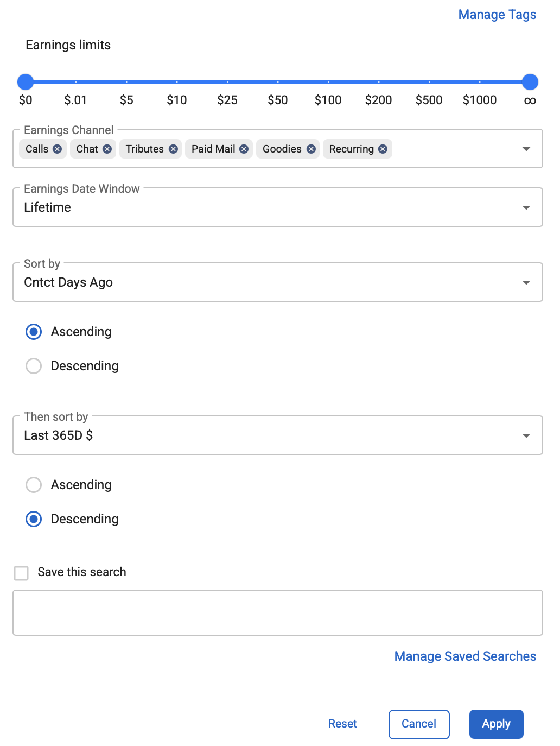Click the Chat chip label
The width and height of the screenshot is (560, 746).
click(87, 149)
